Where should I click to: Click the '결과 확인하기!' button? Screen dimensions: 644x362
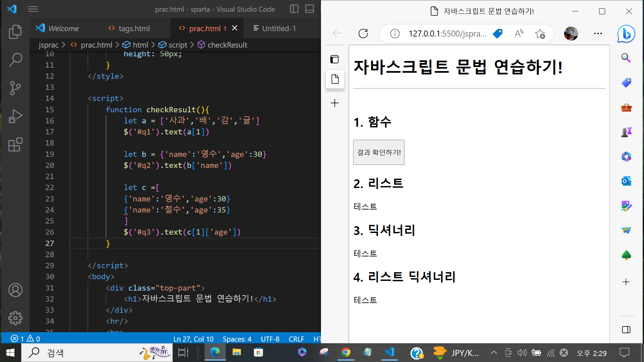[379, 152]
